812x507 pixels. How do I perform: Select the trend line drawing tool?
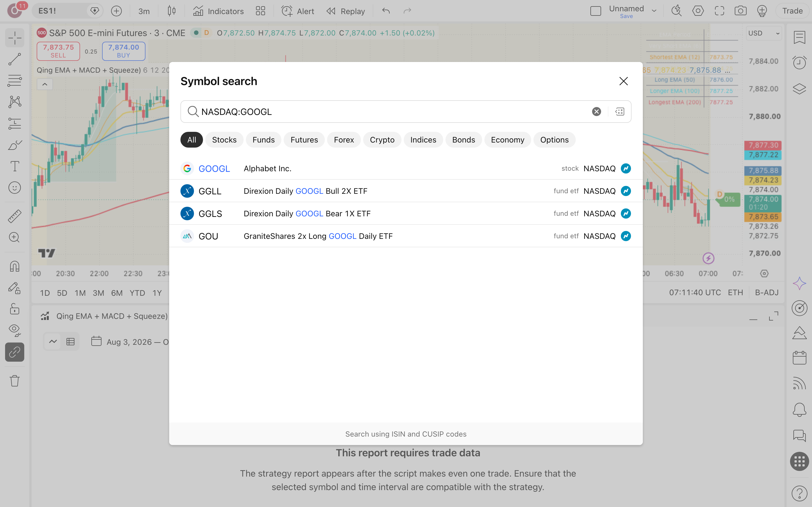(14, 59)
